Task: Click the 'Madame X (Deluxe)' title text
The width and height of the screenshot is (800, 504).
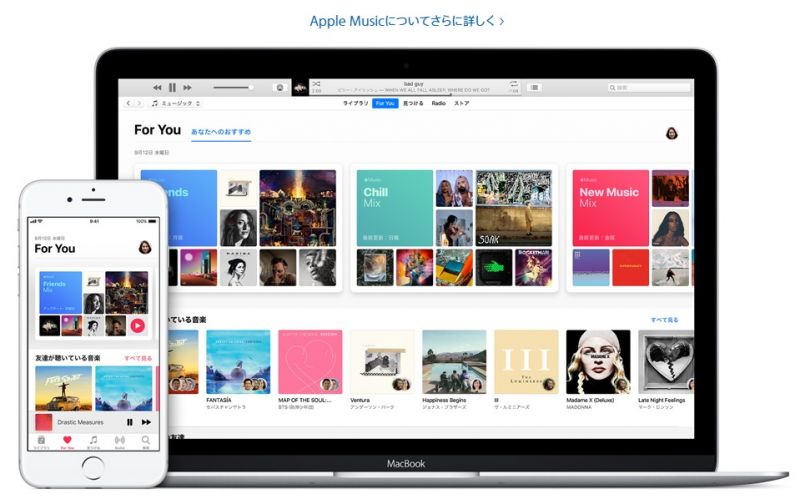Action: click(590, 400)
